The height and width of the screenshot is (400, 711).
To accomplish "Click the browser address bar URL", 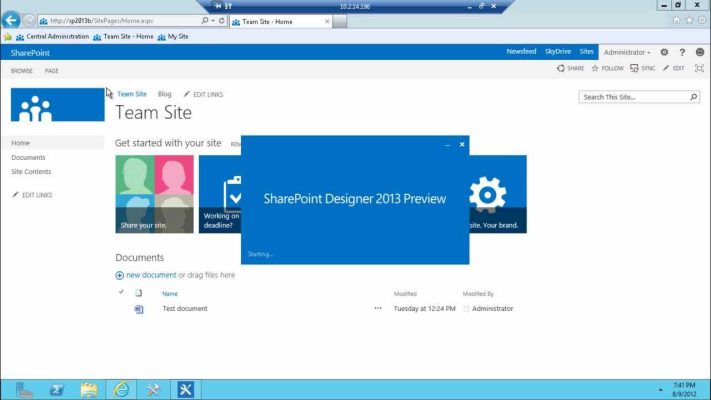I will [102, 21].
